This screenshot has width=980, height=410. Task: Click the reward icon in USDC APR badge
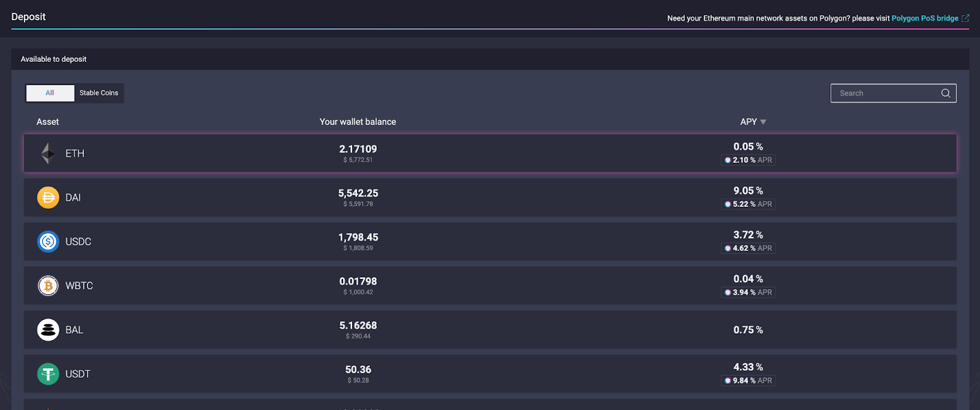pyautogui.click(x=728, y=248)
